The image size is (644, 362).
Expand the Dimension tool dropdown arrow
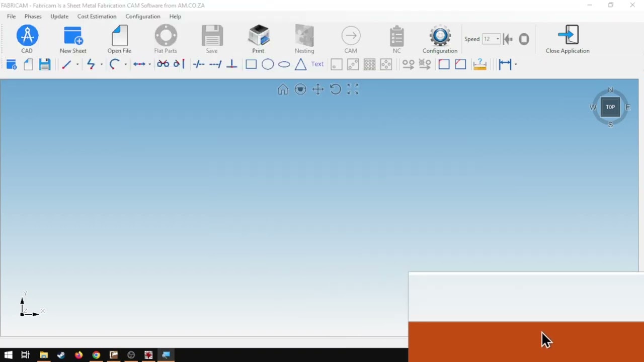pyautogui.click(x=516, y=64)
